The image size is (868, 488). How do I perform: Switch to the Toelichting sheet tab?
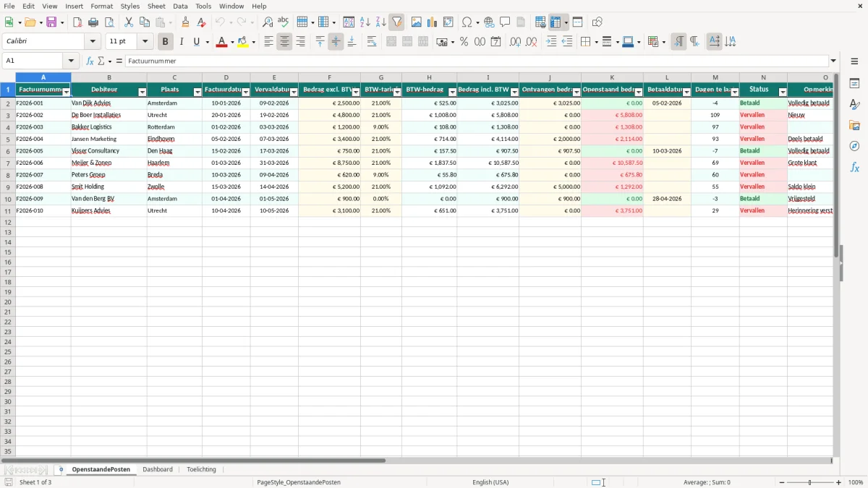201,469
